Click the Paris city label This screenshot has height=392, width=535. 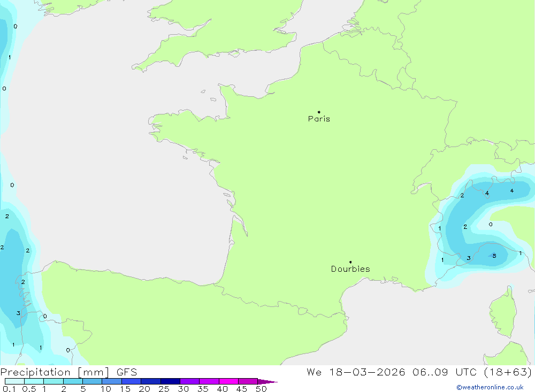tap(319, 119)
